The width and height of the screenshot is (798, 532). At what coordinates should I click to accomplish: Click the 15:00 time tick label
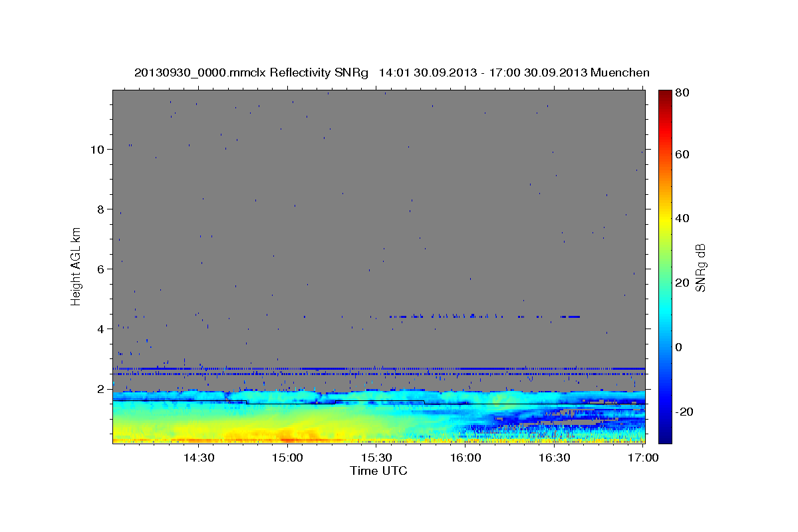tap(287, 458)
